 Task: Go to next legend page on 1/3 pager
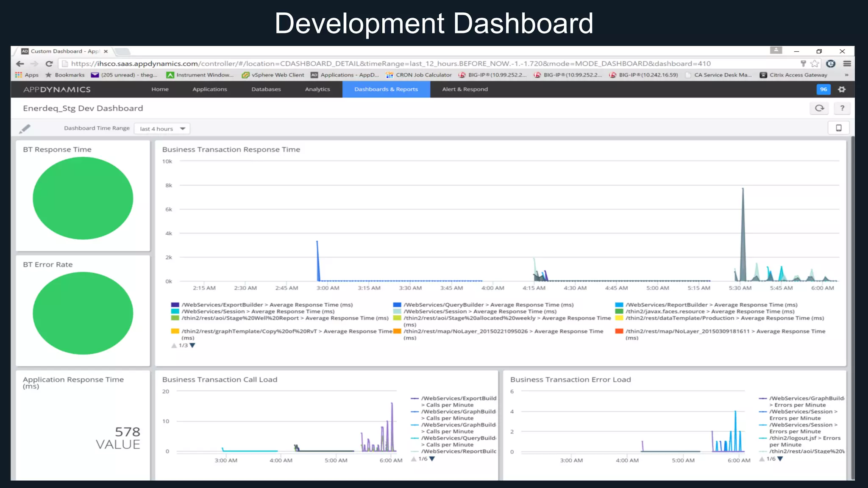(192, 346)
